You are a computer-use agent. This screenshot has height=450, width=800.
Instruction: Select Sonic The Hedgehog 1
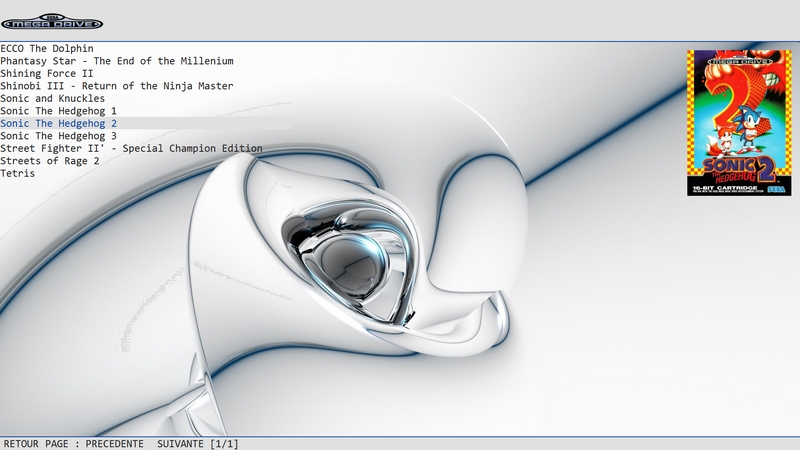(59, 111)
